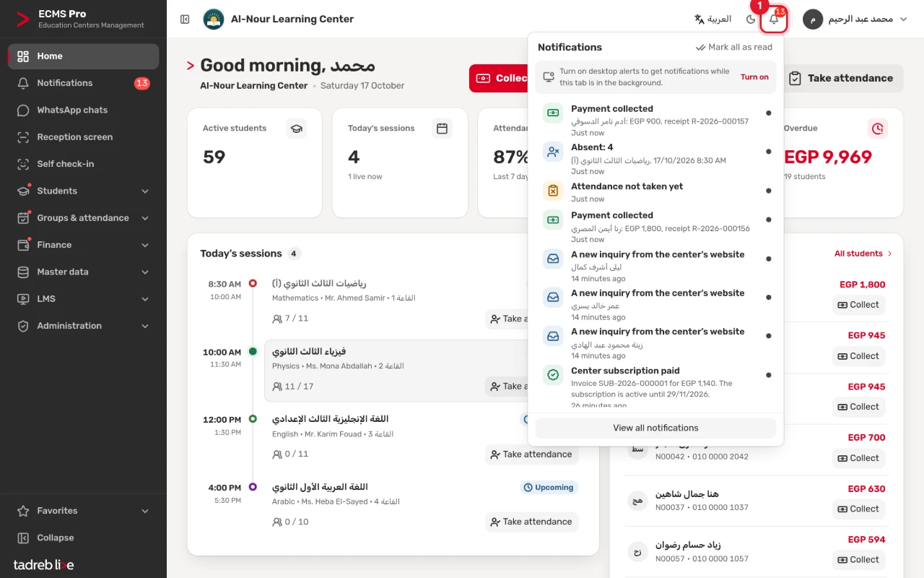Image resolution: width=924 pixels, height=578 pixels.
Task: Click the Today's sessions calendar icon
Action: (x=442, y=129)
